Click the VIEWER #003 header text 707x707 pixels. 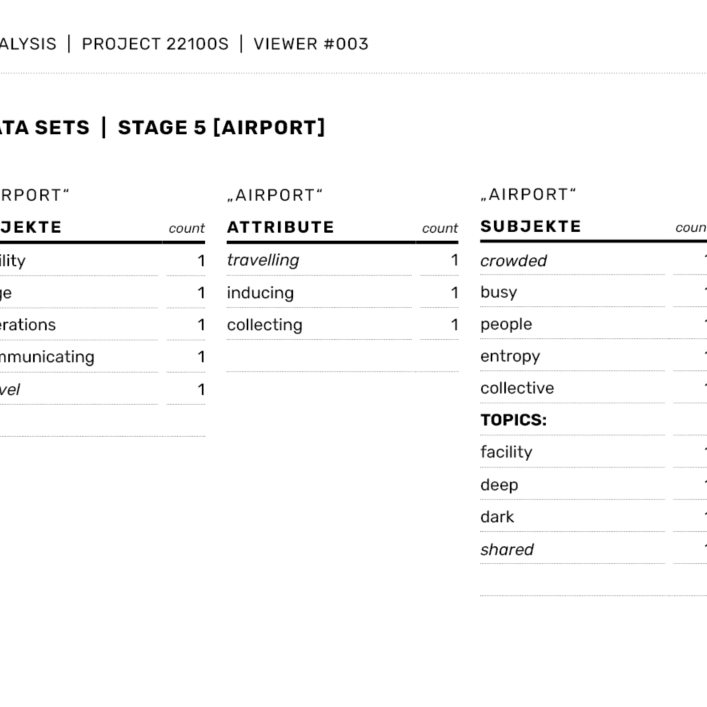point(311,44)
